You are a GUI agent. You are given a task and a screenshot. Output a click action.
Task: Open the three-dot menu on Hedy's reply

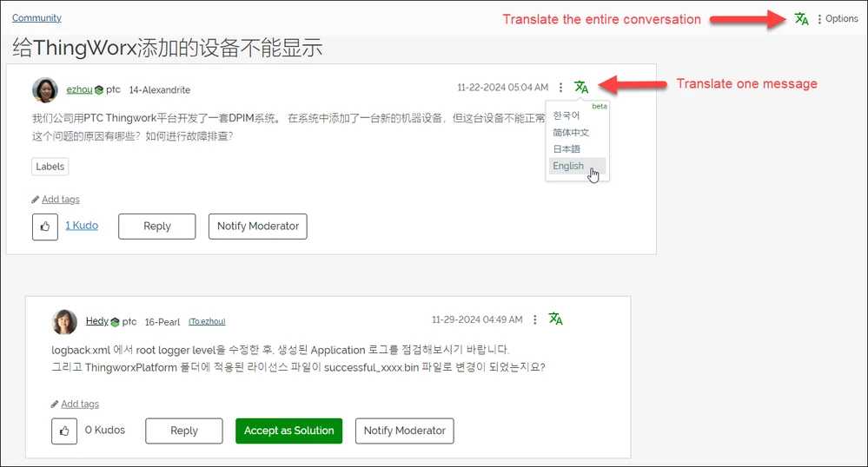(x=534, y=319)
